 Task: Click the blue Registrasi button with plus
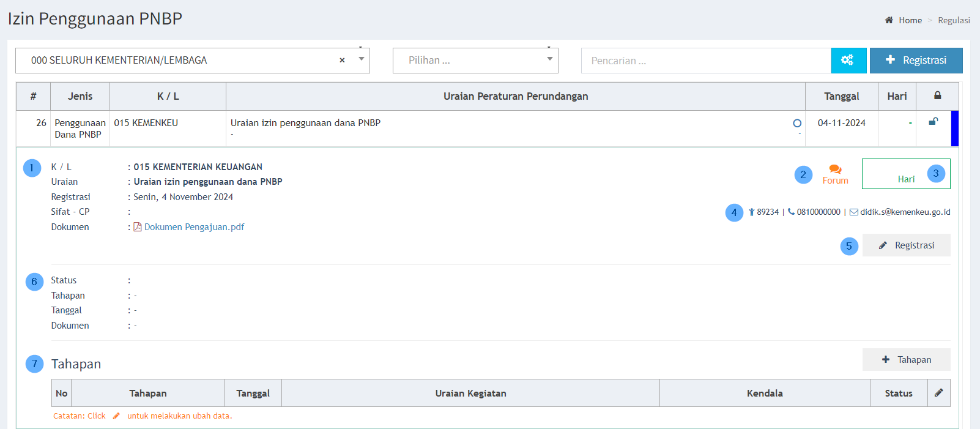point(916,60)
